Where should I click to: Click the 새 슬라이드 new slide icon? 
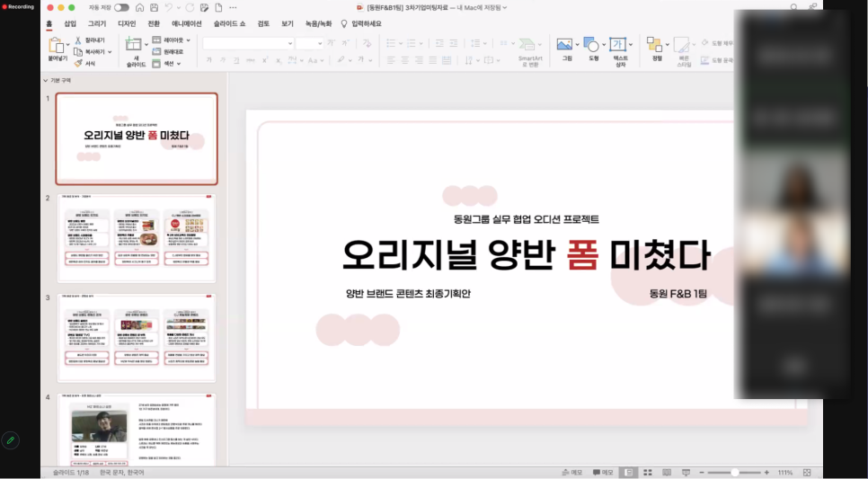pyautogui.click(x=133, y=44)
